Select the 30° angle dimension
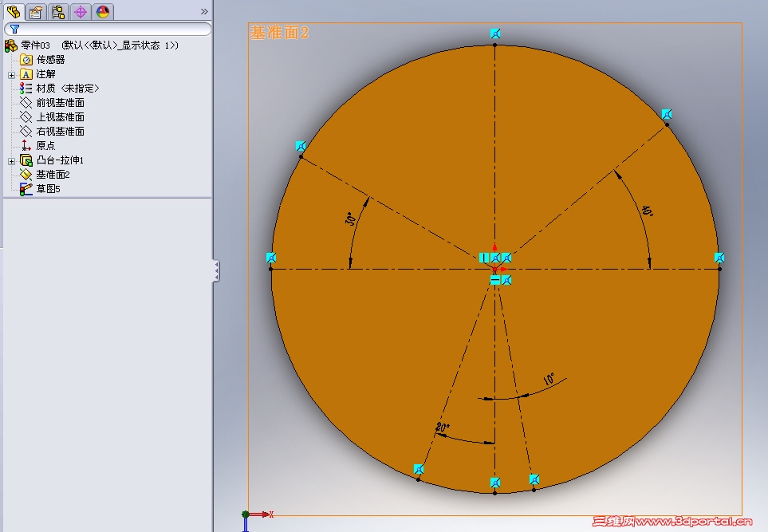 click(x=350, y=219)
